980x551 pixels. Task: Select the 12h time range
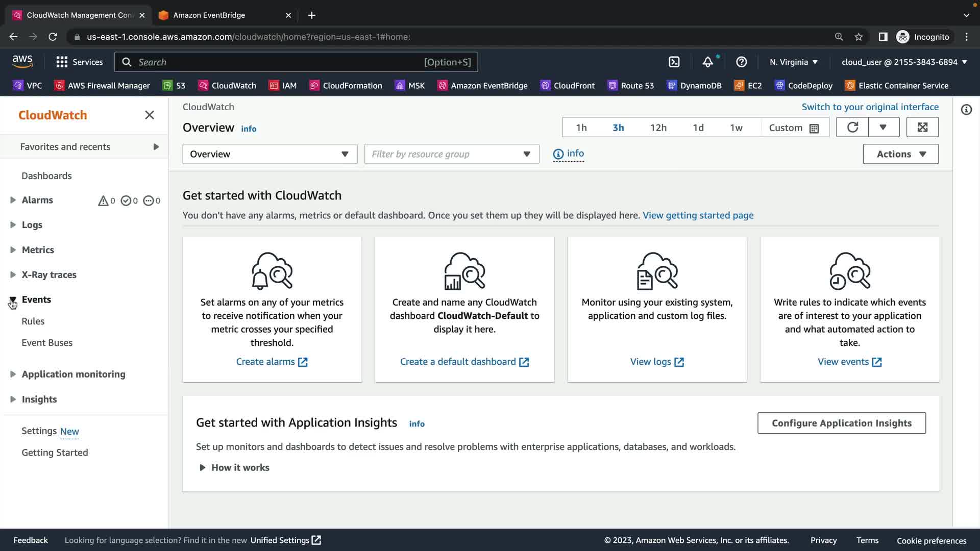point(658,128)
